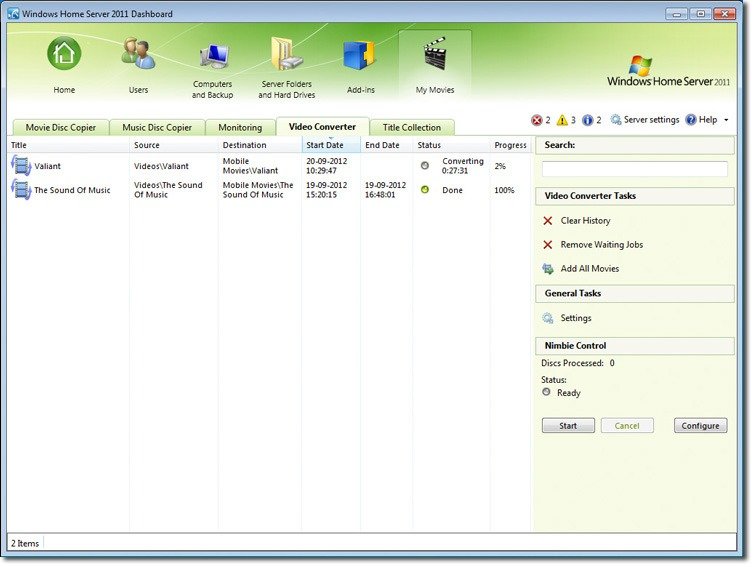753x567 pixels.
Task: Open Settings under General Tasks
Action: coord(576,318)
